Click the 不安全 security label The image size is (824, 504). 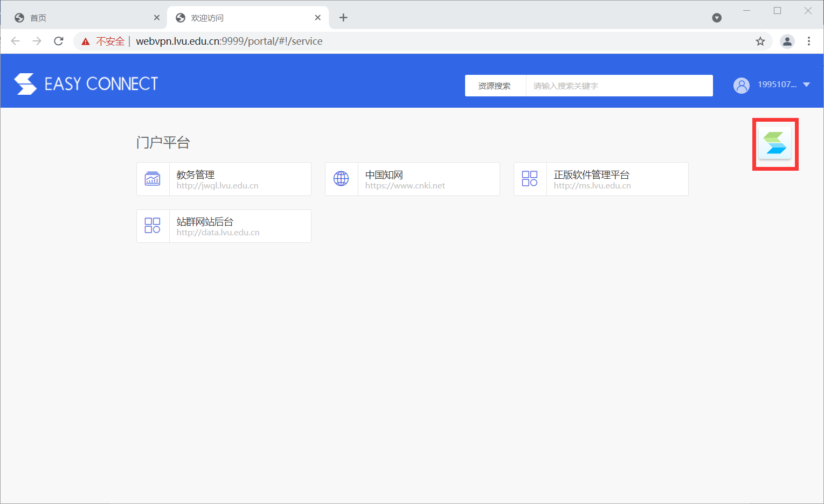pyautogui.click(x=110, y=41)
